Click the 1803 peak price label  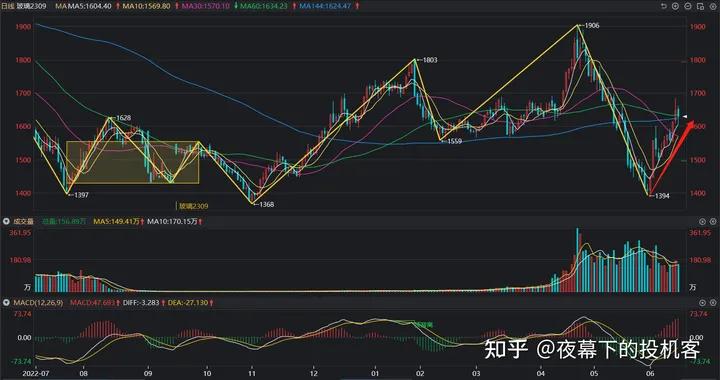click(430, 60)
